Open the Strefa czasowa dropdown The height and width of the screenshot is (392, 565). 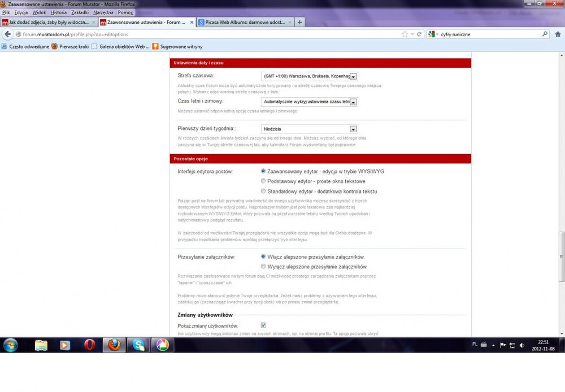(x=354, y=76)
